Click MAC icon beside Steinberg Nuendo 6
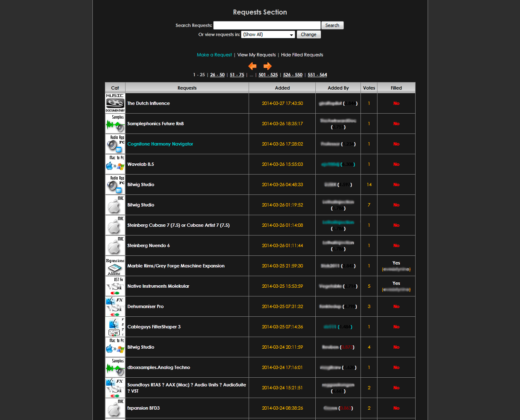Image resolution: width=520 pixels, height=420 pixels. [115, 245]
